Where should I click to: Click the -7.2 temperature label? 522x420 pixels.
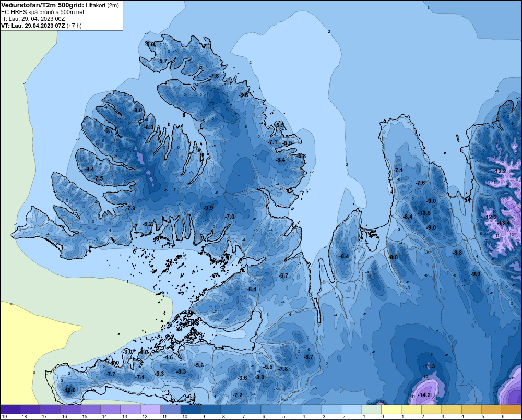point(238,395)
